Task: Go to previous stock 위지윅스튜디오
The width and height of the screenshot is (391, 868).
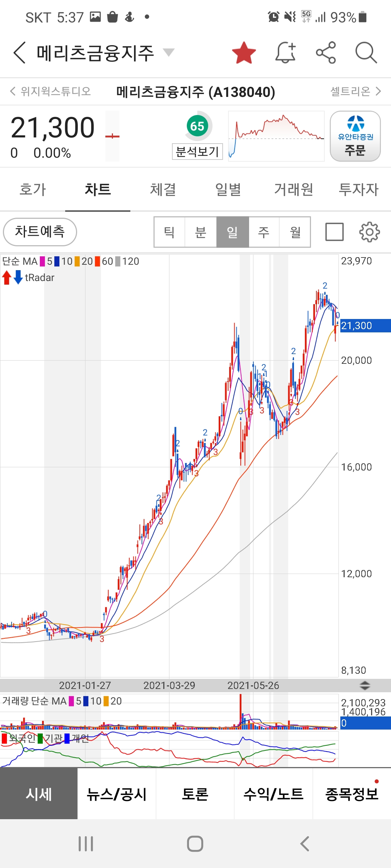Action: (x=50, y=91)
